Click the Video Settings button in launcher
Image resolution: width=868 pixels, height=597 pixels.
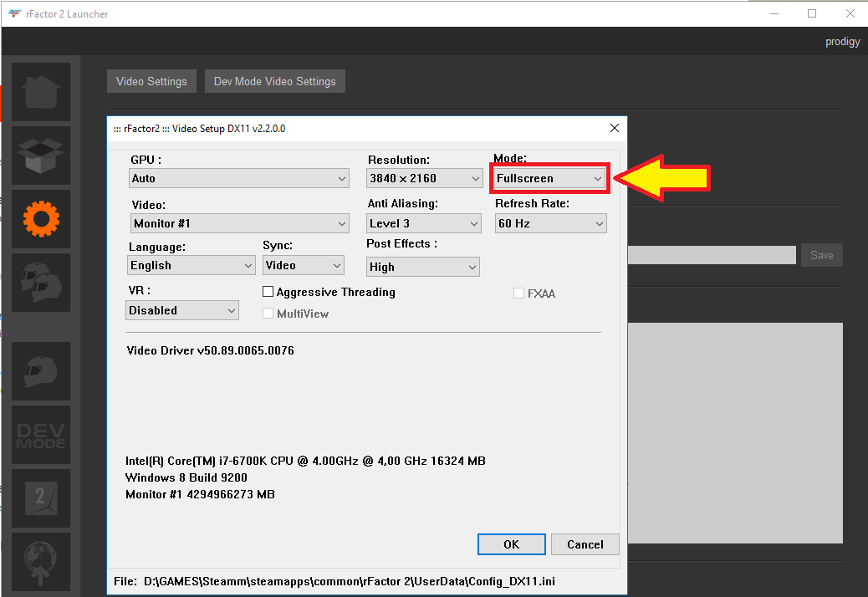click(151, 81)
